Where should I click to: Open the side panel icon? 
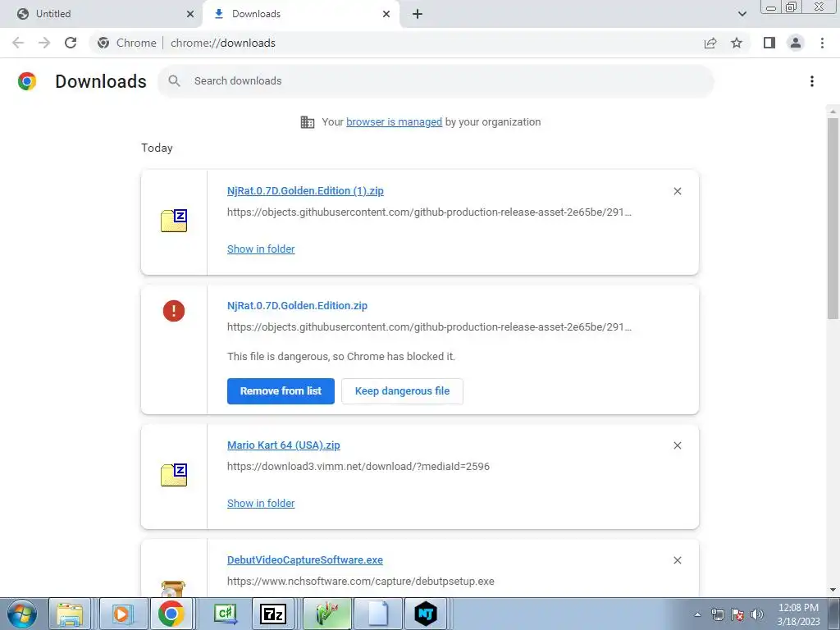tap(769, 43)
